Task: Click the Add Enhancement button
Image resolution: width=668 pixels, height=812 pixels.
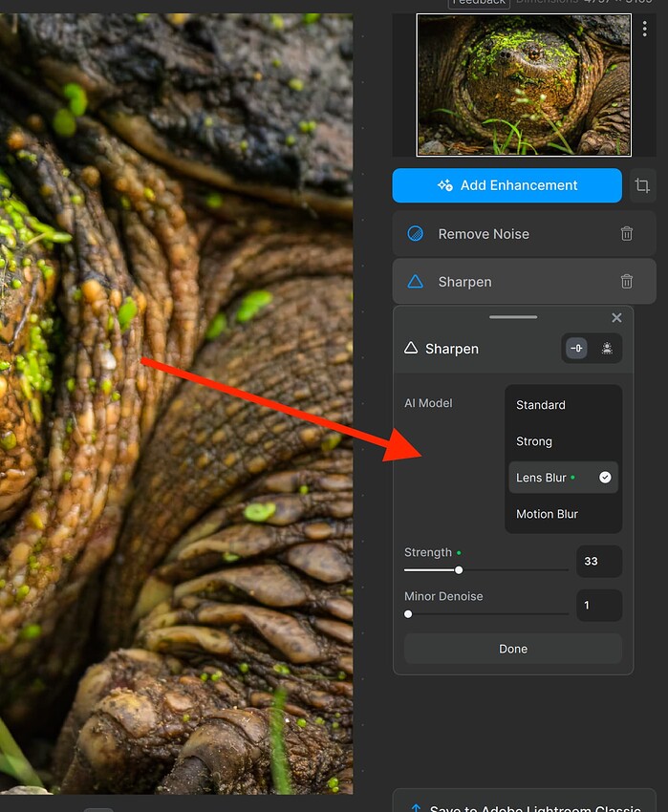Action: pyautogui.click(x=506, y=185)
